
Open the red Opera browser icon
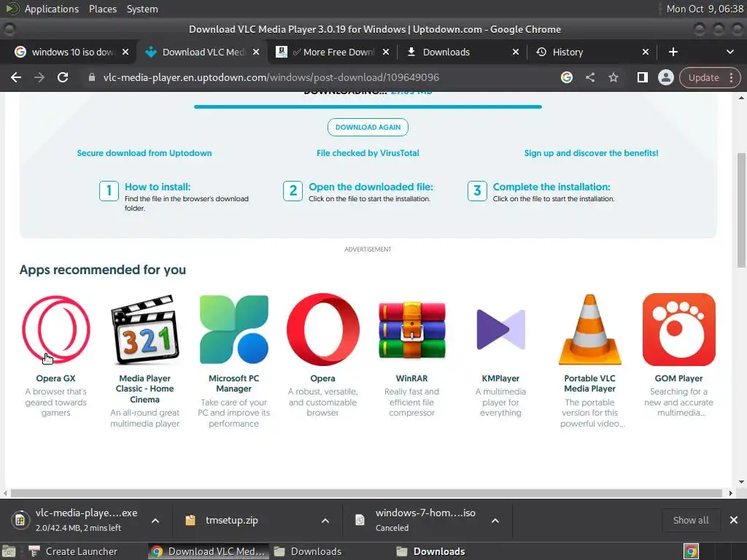[323, 330]
